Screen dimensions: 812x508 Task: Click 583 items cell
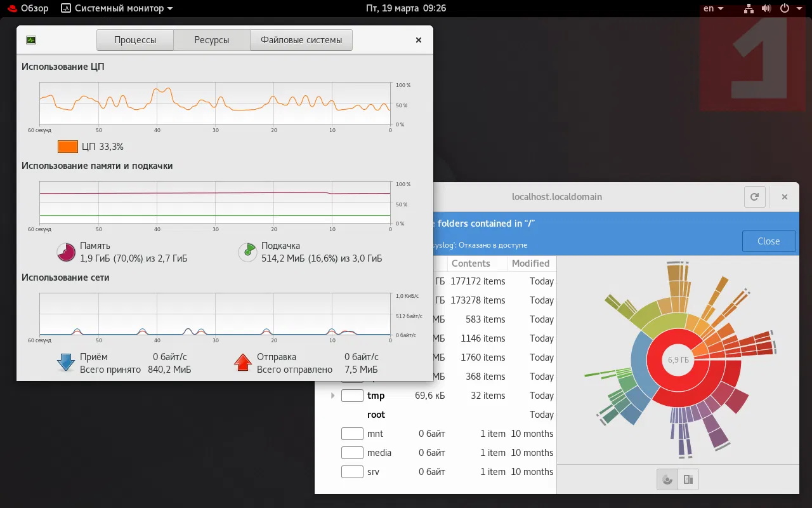(485, 319)
